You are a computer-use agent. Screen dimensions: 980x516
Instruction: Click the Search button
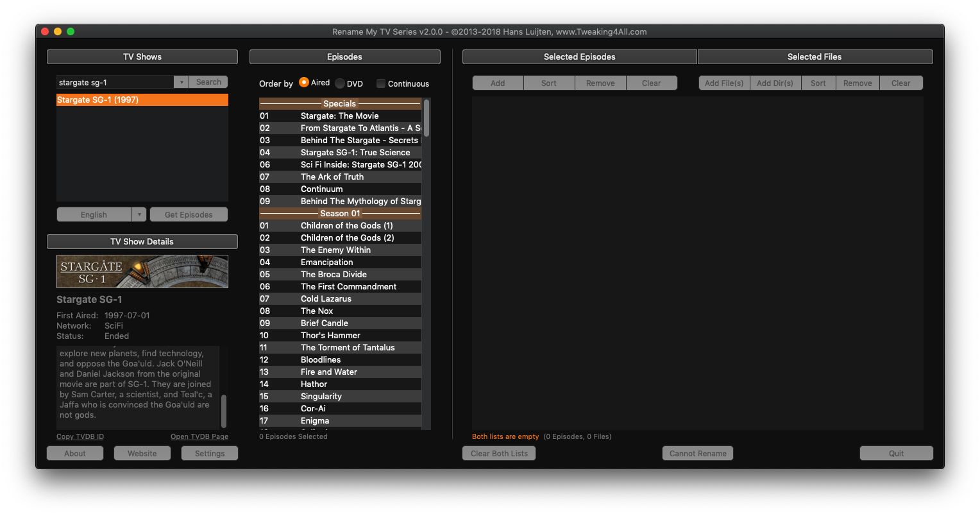pyautogui.click(x=208, y=82)
